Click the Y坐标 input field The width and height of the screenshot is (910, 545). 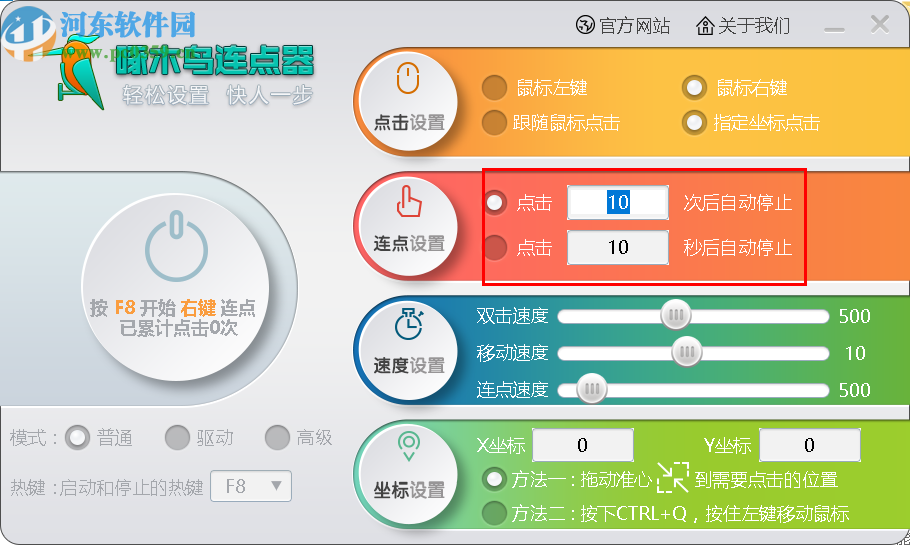(x=810, y=445)
